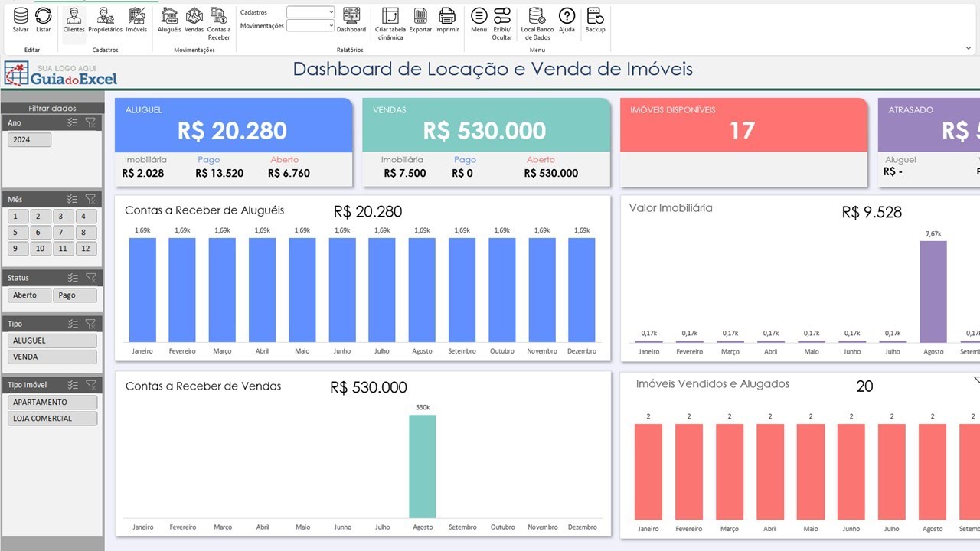Click the Exibir/Ocultar icon
This screenshot has width=980, height=551.
pos(502,23)
